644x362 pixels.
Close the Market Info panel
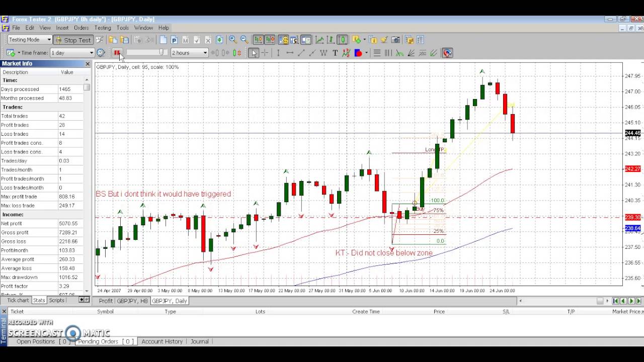[x=88, y=64]
